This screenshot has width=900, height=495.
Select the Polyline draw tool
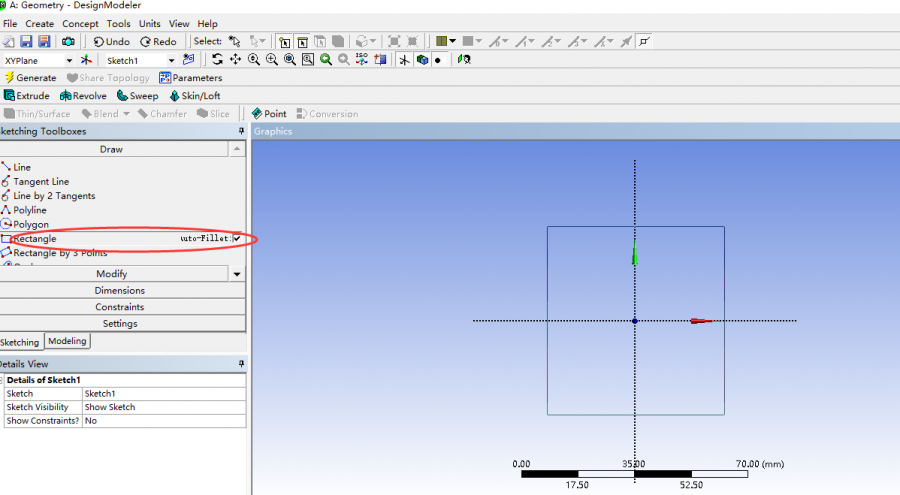[29, 210]
